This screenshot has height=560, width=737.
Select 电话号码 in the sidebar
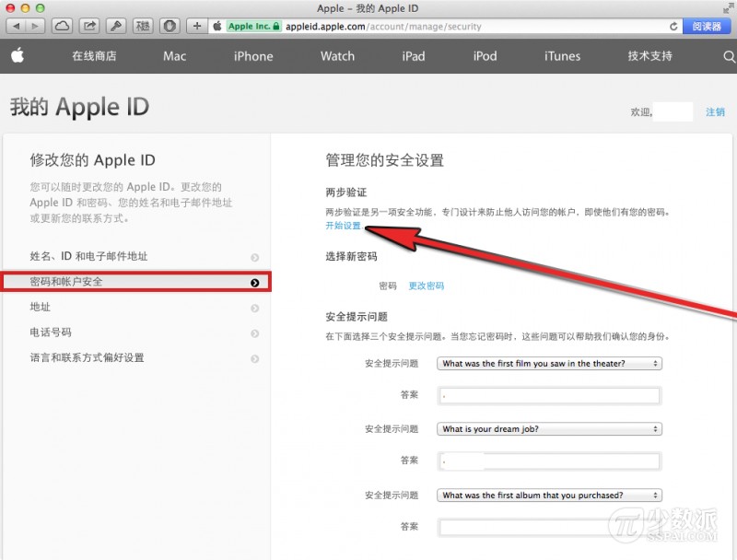pyautogui.click(x=51, y=332)
